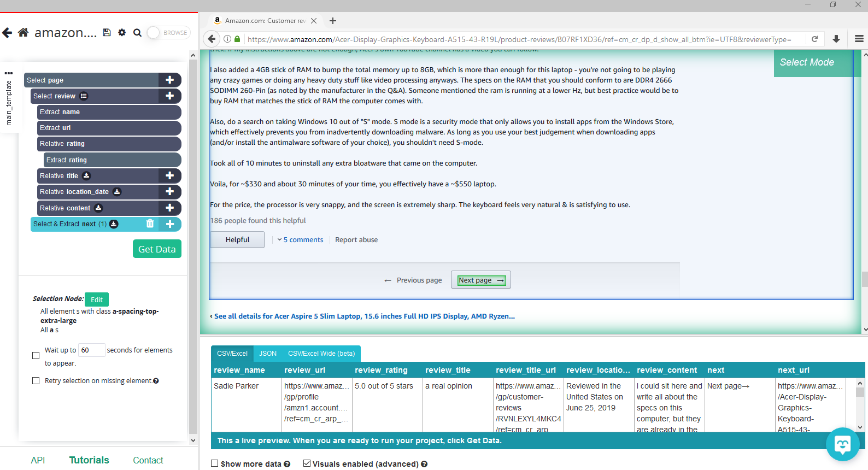Click Previous page pagination link
868x470 pixels.
[x=413, y=280]
